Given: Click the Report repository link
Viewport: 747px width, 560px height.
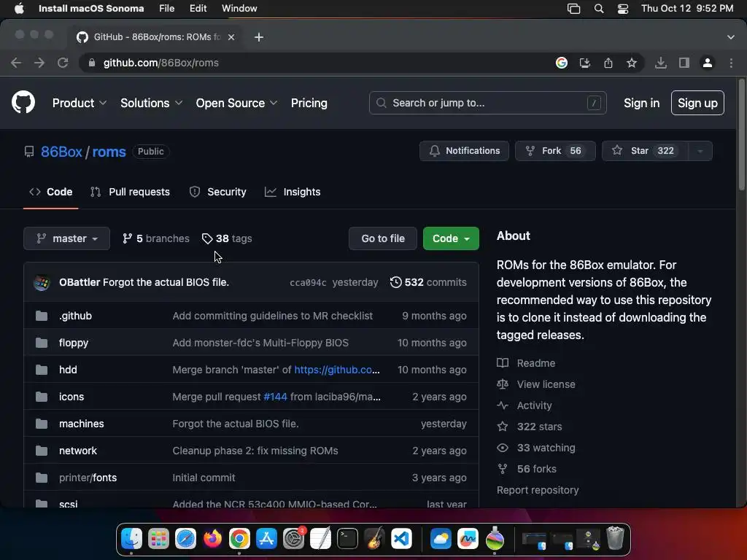Looking at the screenshot, I should point(538,490).
